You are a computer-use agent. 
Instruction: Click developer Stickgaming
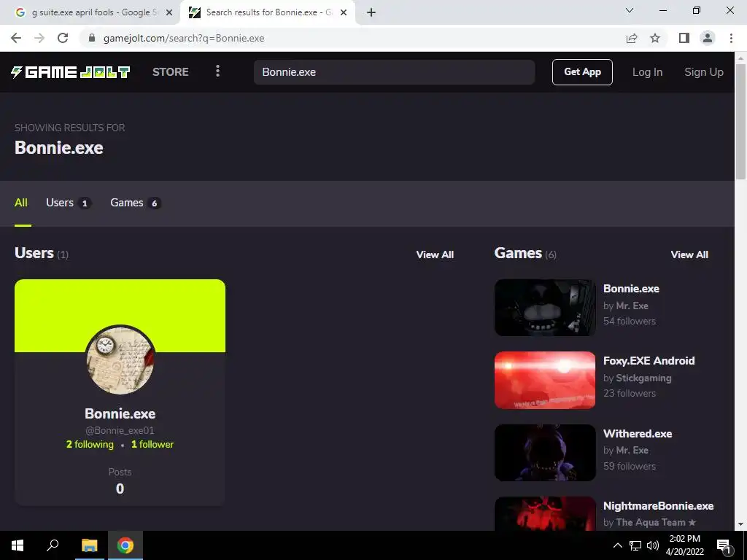pos(643,378)
